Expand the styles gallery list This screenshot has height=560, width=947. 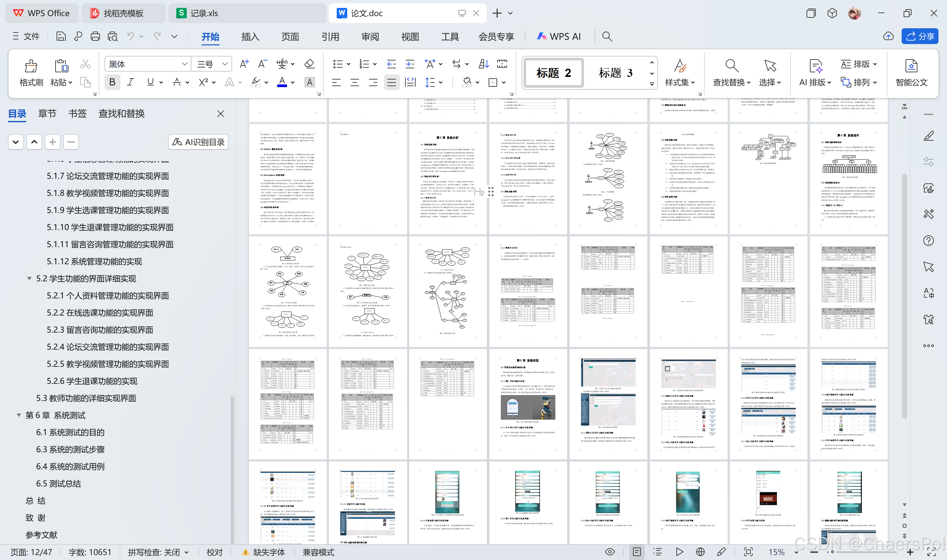(652, 84)
